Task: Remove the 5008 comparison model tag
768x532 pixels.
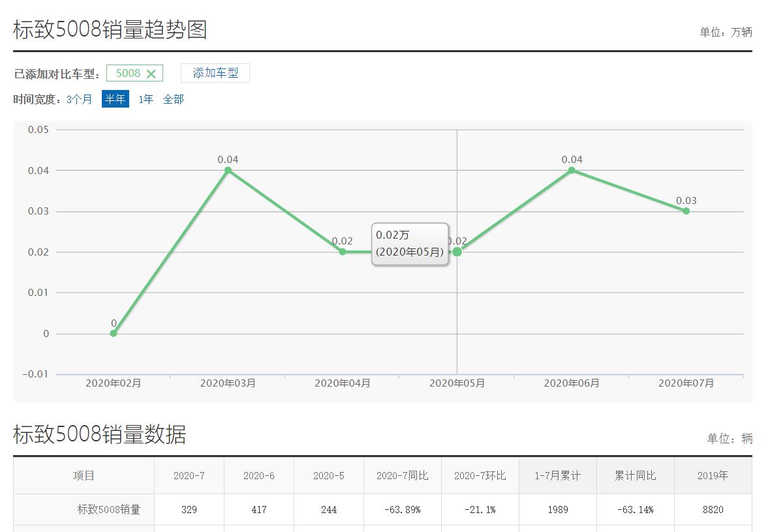Action: pyautogui.click(x=151, y=74)
